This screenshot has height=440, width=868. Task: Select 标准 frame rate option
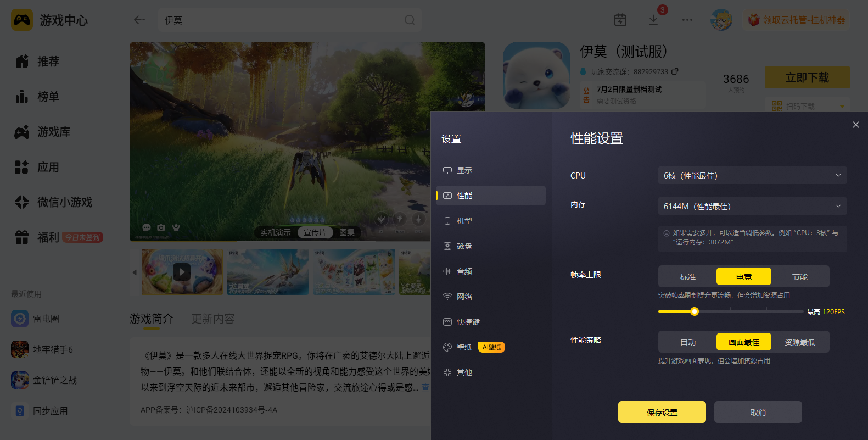[688, 277]
